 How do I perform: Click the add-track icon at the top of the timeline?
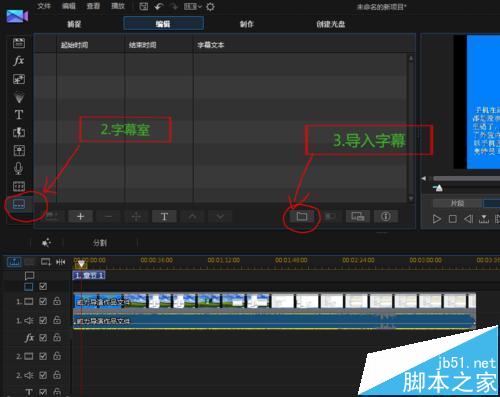click(46, 262)
